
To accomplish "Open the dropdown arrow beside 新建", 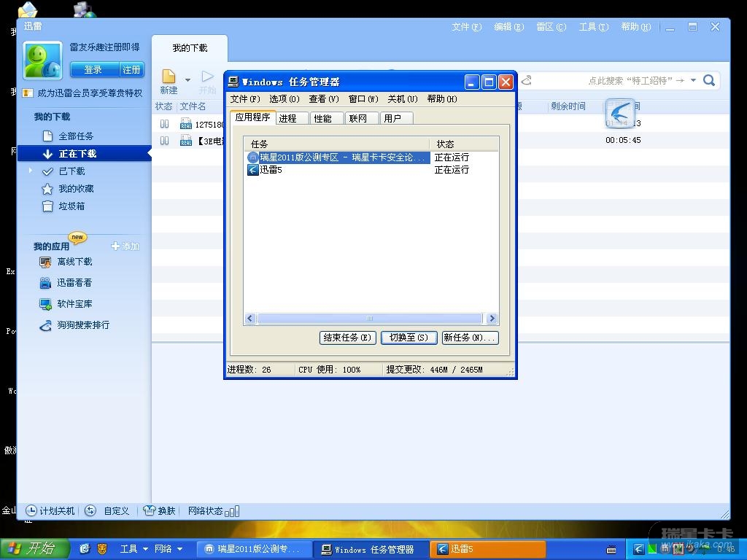I will [187, 80].
